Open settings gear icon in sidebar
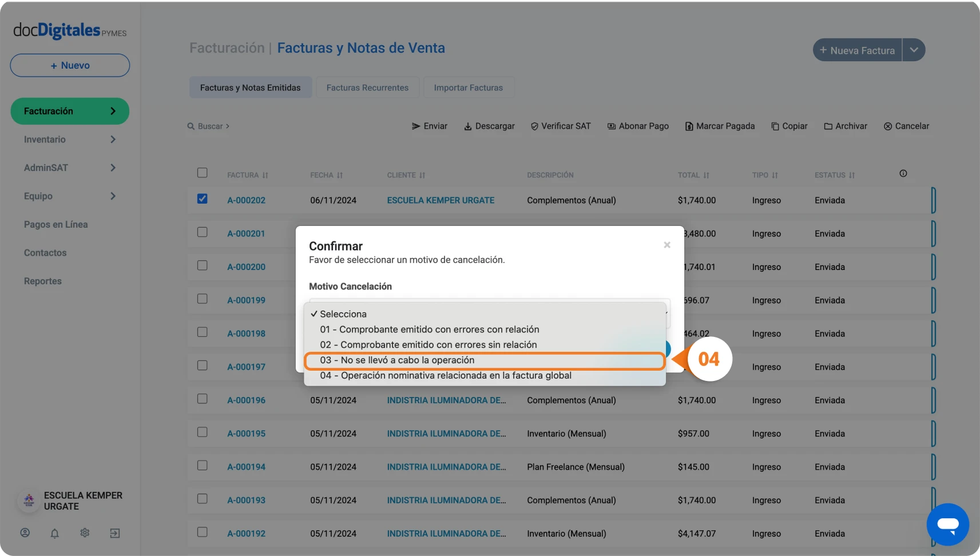The image size is (980, 556). (x=85, y=533)
